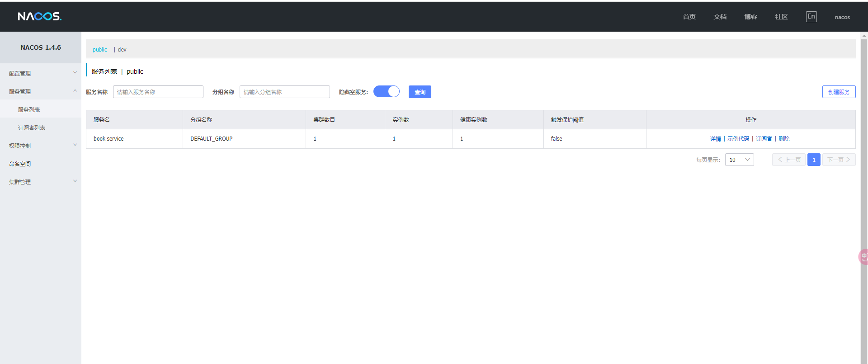Click the floating pink widget at right edge
The image size is (868, 364).
(863, 257)
